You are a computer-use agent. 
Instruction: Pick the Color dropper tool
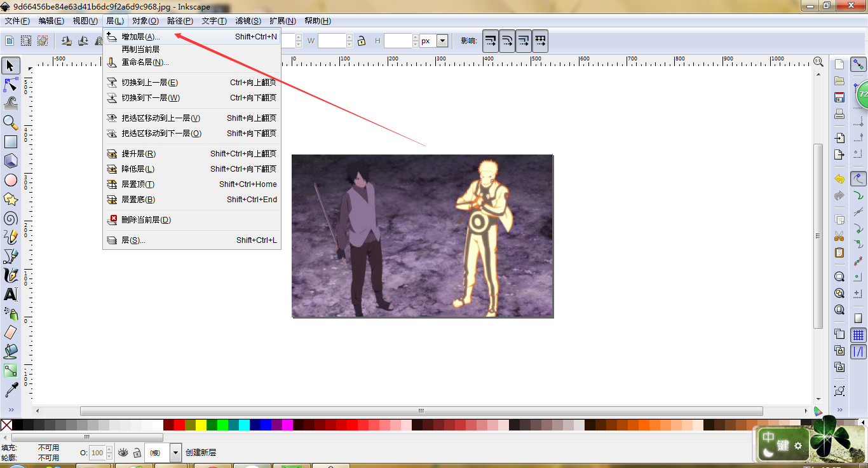pyautogui.click(x=11, y=389)
